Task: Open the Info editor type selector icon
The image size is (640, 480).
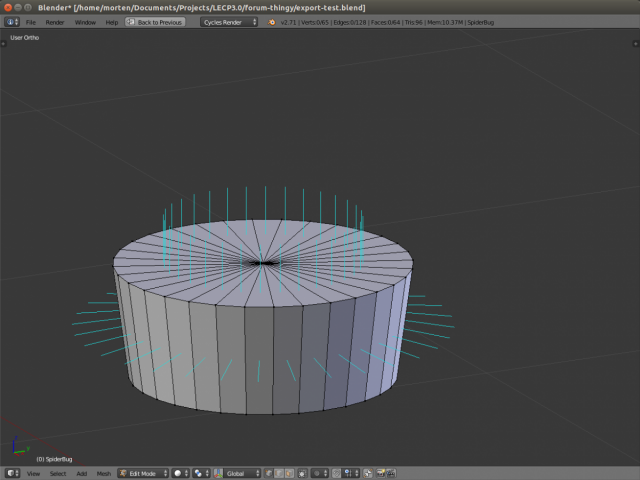Action: [x=13, y=21]
